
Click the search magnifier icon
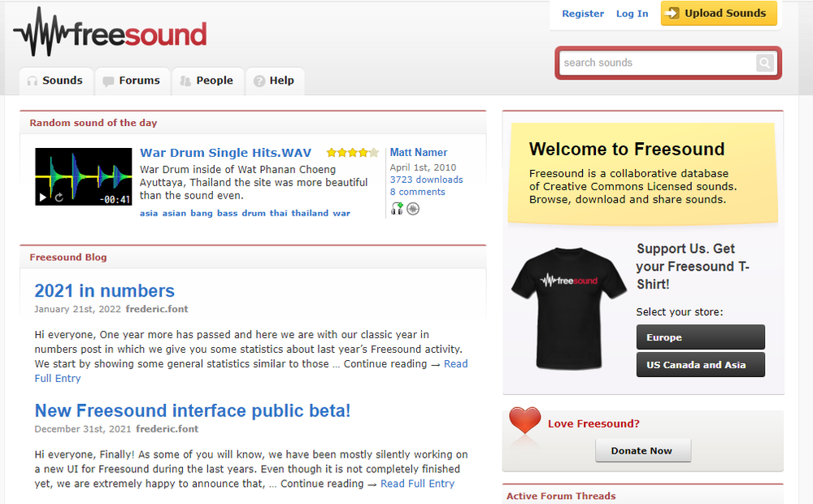(765, 63)
